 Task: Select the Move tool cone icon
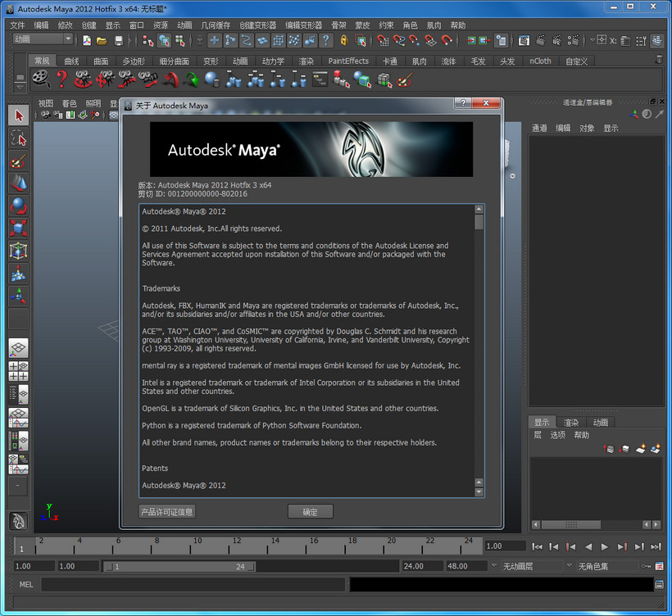[18, 183]
